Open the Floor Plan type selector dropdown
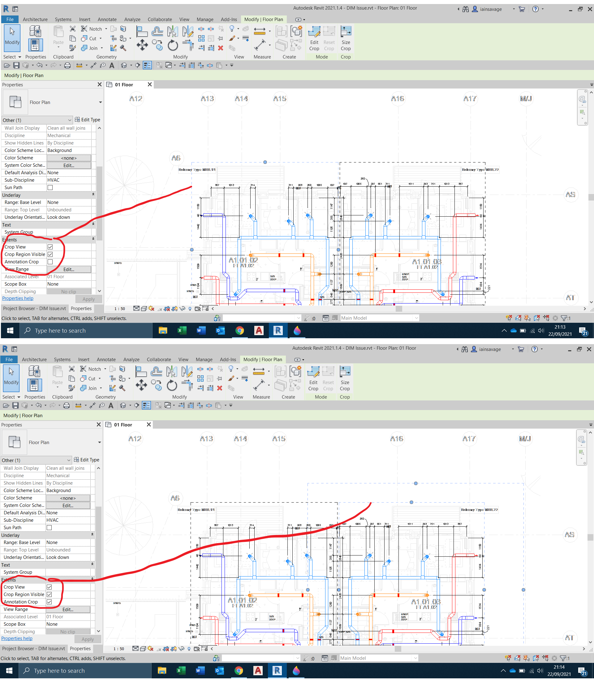The image size is (594, 700). (100, 102)
